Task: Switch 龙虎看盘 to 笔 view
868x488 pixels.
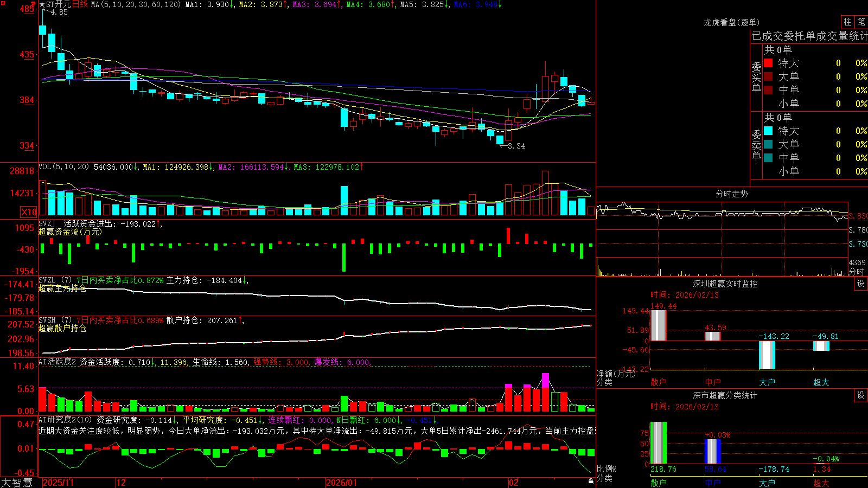Action: [x=861, y=22]
